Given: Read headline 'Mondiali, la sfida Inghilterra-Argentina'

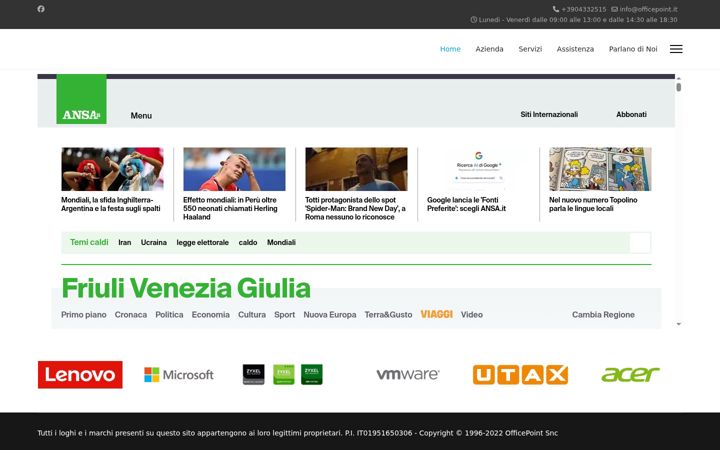Looking at the screenshot, I should pyautogui.click(x=111, y=204).
